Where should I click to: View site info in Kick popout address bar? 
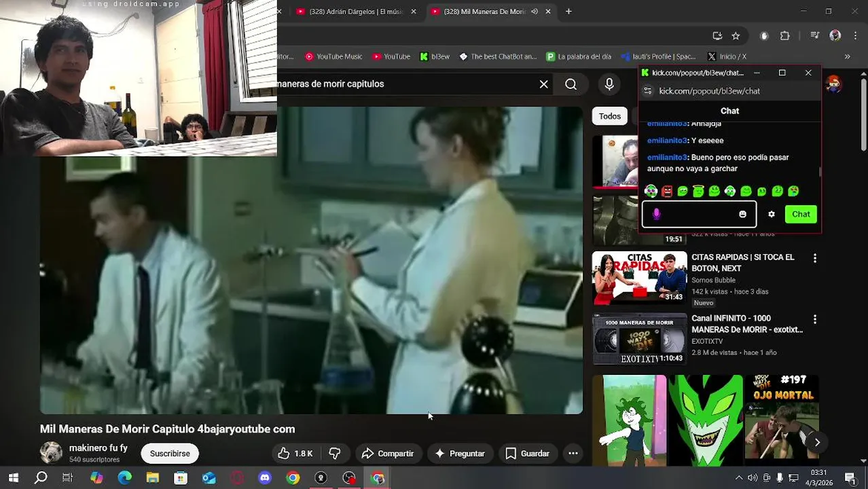coord(647,91)
